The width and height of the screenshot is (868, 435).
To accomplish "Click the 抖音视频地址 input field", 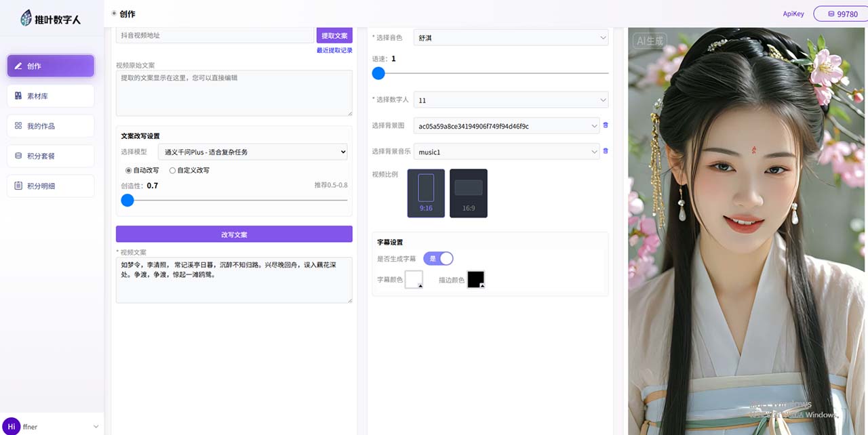I will (x=216, y=36).
